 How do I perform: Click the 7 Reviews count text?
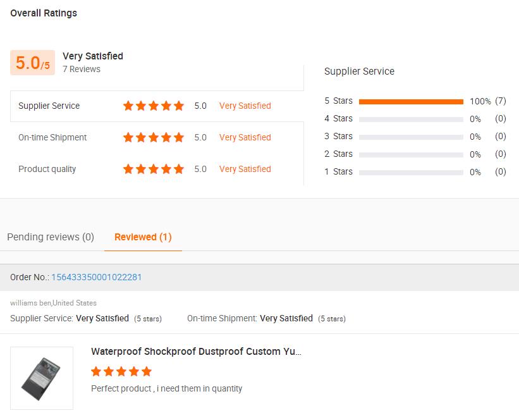point(82,69)
